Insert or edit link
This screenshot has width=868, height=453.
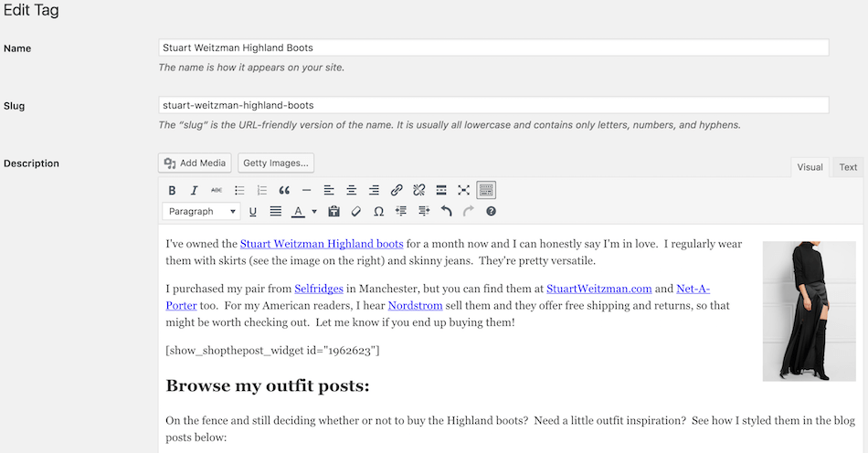[397, 190]
